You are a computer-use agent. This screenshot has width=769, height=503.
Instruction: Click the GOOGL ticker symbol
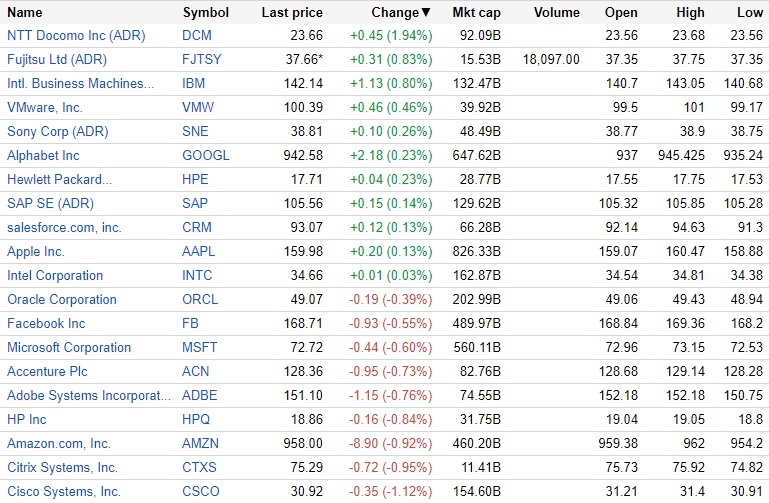(205, 156)
